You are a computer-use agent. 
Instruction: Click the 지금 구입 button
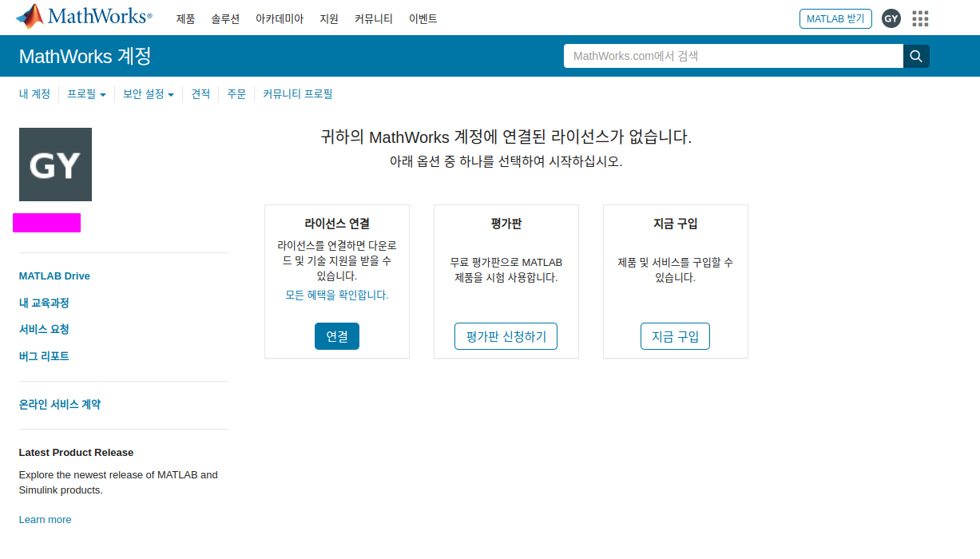click(676, 336)
